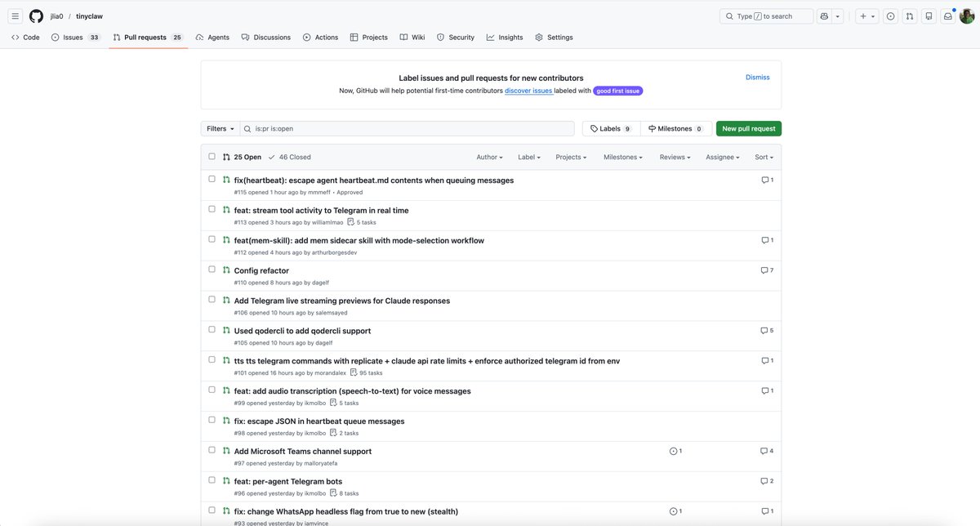This screenshot has height=526, width=980.
Task: Click tasks icon on stream tool activity PR
Action: 351,222
